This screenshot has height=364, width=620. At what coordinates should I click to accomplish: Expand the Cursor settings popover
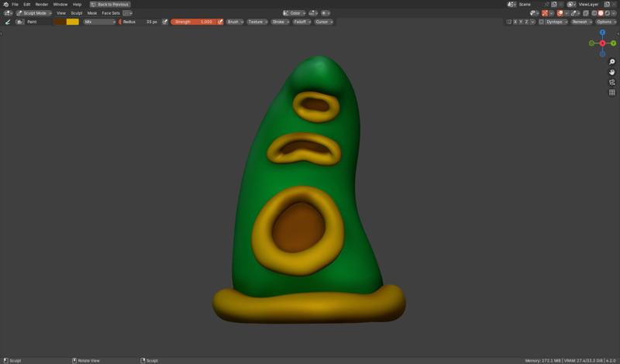tap(324, 22)
